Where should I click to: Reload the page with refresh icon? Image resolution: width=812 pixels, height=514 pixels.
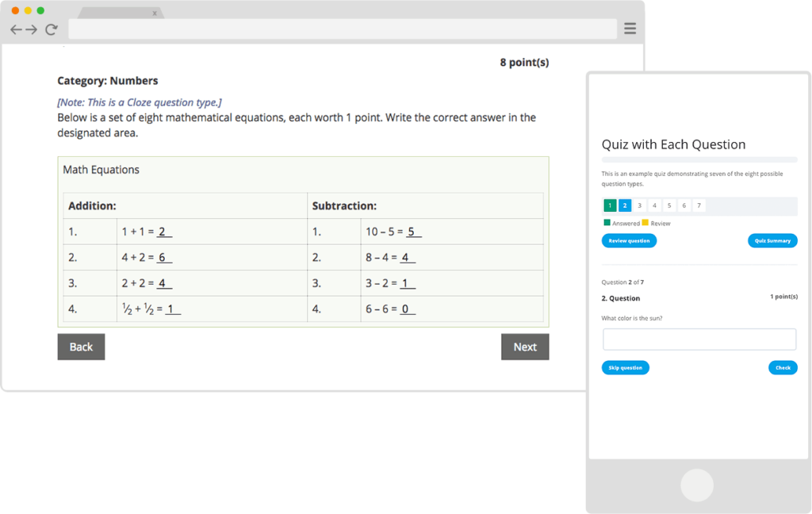(51, 29)
